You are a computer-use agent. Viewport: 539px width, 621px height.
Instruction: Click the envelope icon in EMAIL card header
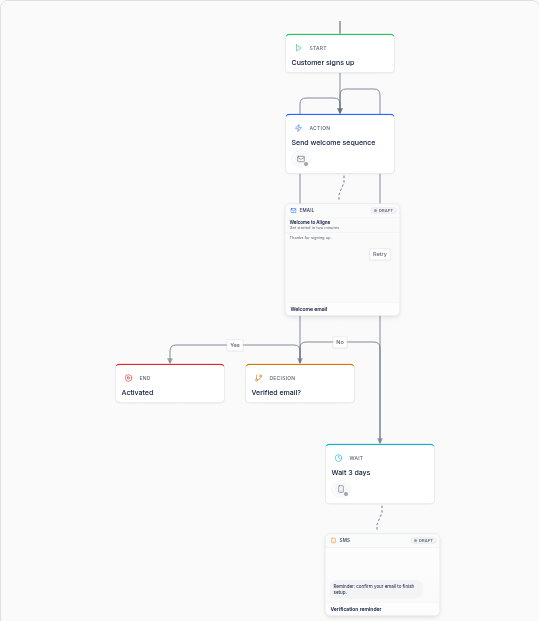click(x=293, y=210)
